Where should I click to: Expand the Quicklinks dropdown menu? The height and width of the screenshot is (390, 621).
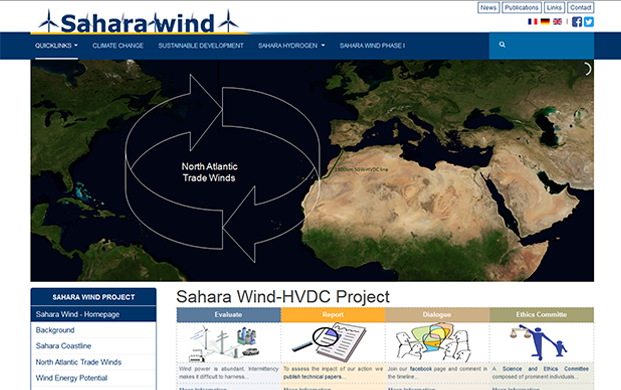pos(56,46)
